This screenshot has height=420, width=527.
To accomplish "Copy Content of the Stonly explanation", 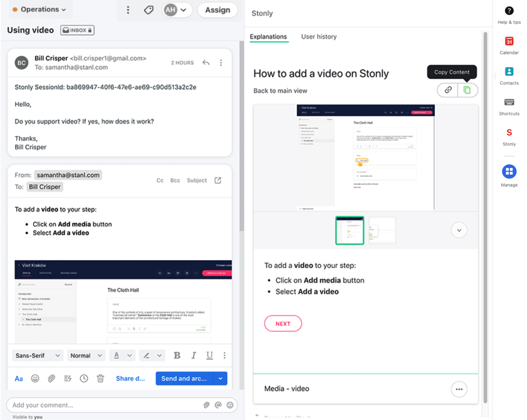I will point(467,90).
